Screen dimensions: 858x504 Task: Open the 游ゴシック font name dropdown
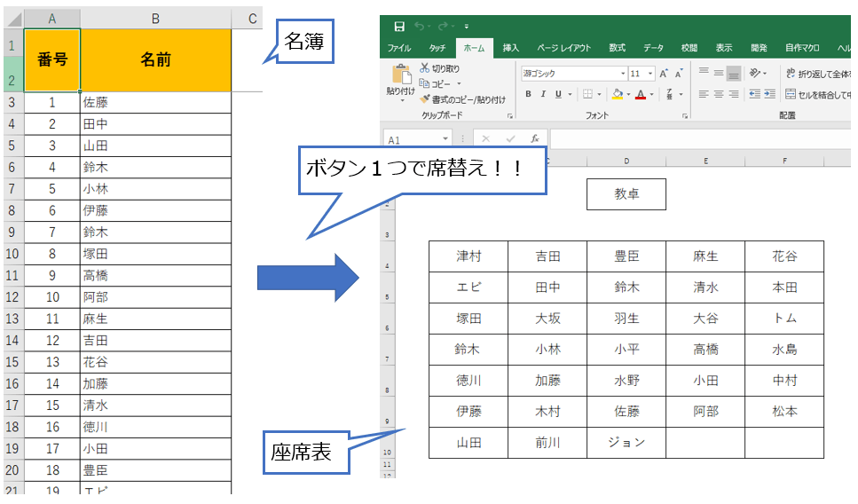click(623, 74)
